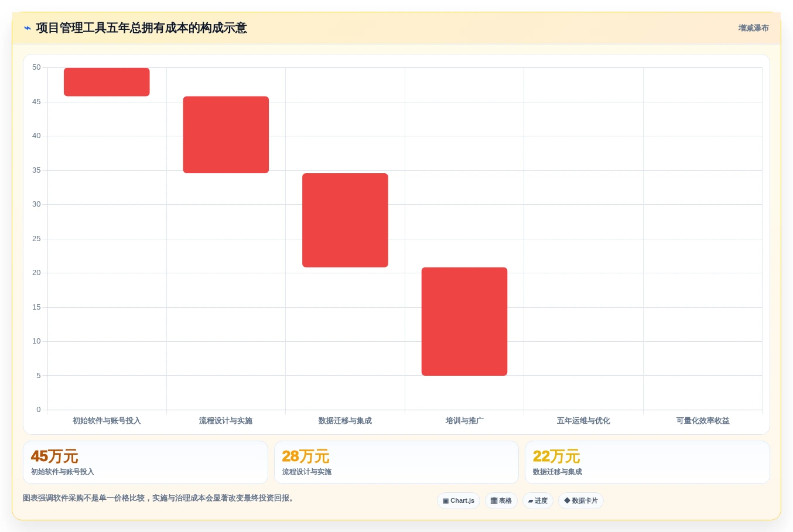Click y-axis tick value 0
This screenshot has height=532, width=793.
[39, 410]
